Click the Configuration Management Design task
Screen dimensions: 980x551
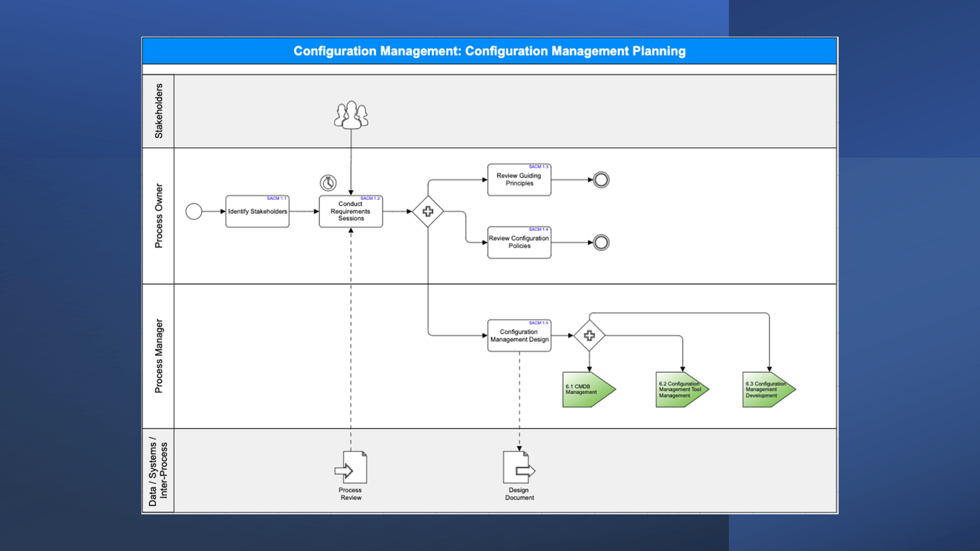pyautogui.click(x=519, y=336)
